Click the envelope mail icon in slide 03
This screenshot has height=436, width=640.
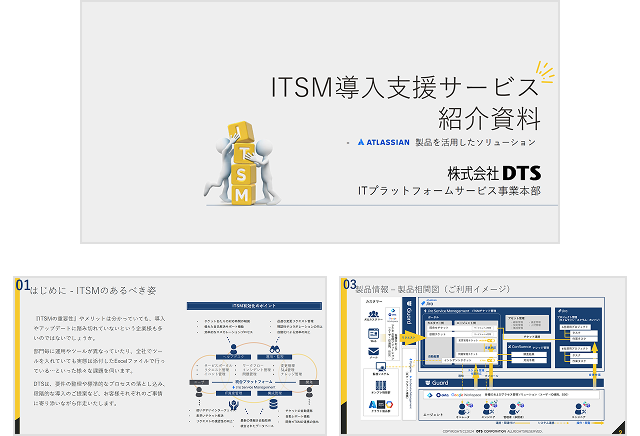(372, 352)
